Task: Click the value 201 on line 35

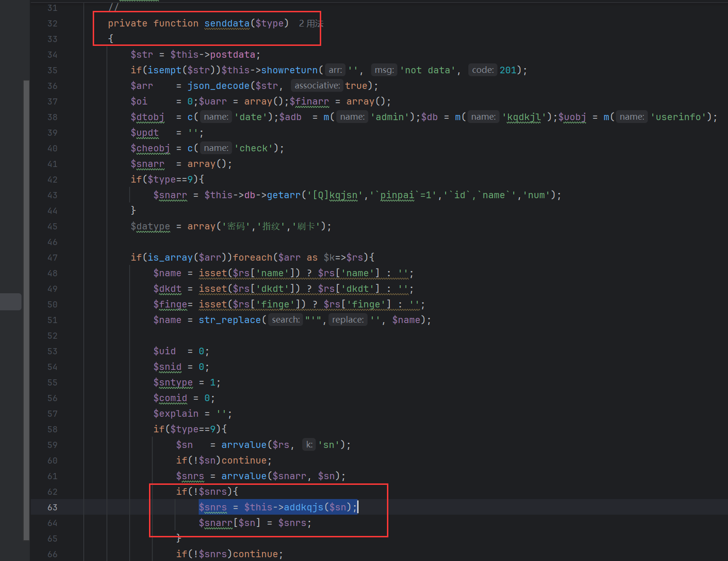Action: pyautogui.click(x=508, y=70)
